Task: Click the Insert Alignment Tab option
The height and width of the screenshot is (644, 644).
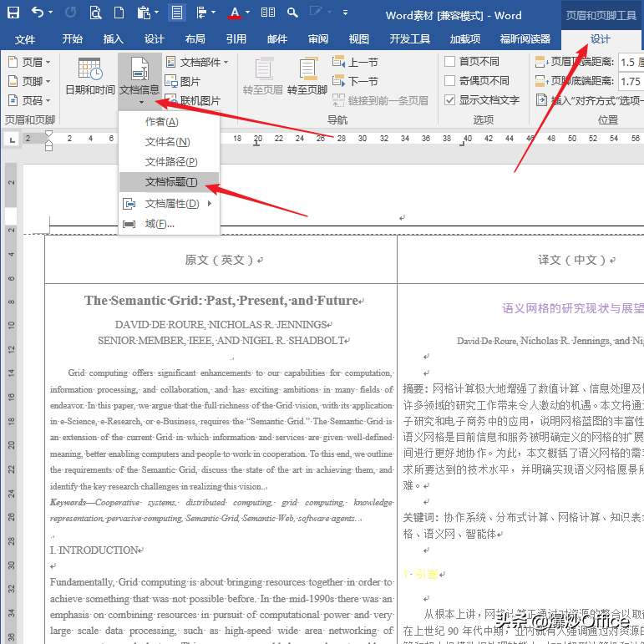Action: click(x=590, y=100)
